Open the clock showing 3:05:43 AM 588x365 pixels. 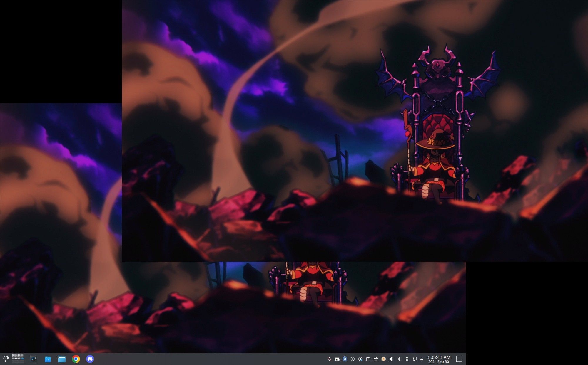click(x=438, y=359)
